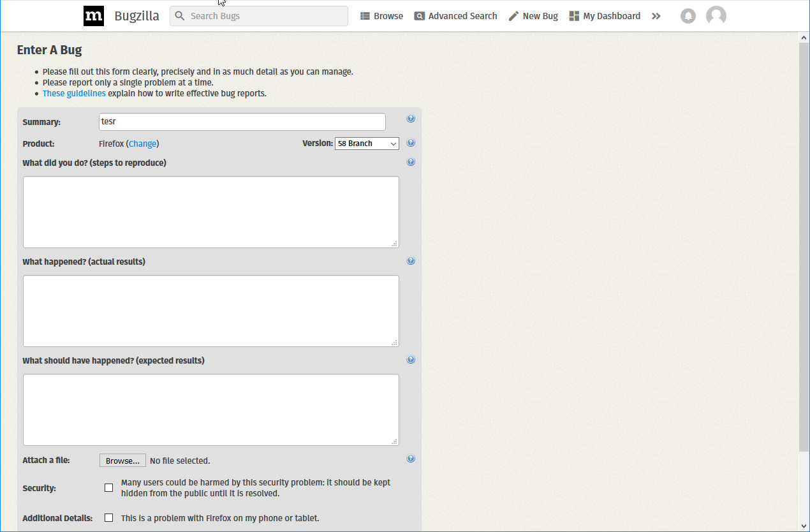This screenshot has height=532, width=810.
Task: Click the Change product link
Action: [143, 144]
